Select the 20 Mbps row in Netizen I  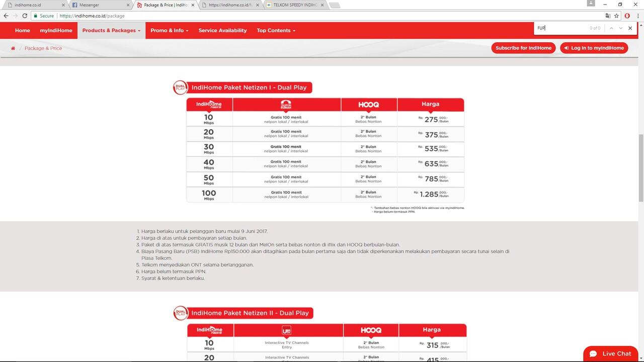[x=325, y=134]
